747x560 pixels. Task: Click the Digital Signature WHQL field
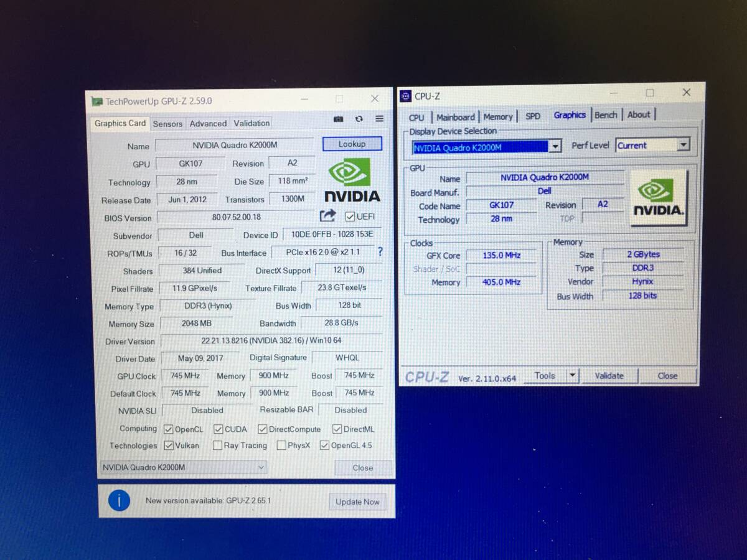coord(347,358)
